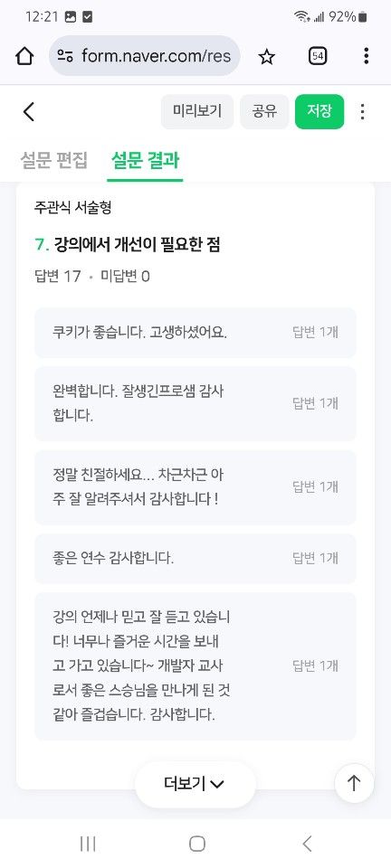
Task: Open the 쿠키가 좋습니다 response card
Action: pos(195,333)
